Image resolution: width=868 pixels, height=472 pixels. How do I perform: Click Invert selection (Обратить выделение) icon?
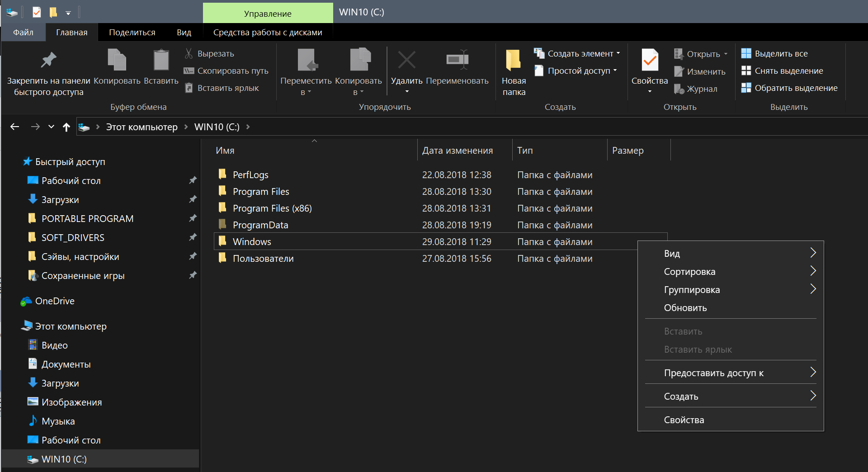click(x=746, y=88)
